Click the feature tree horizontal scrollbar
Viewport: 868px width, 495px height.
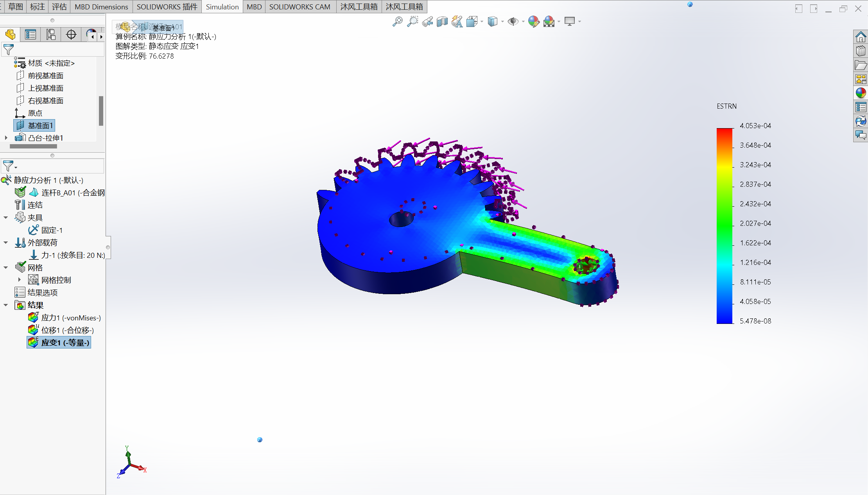pos(33,146)
